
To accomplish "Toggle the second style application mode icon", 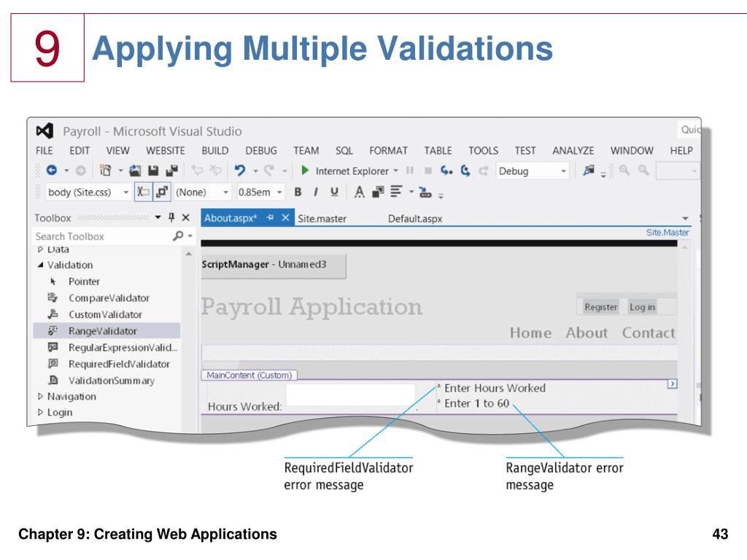I will click(162, 192).
